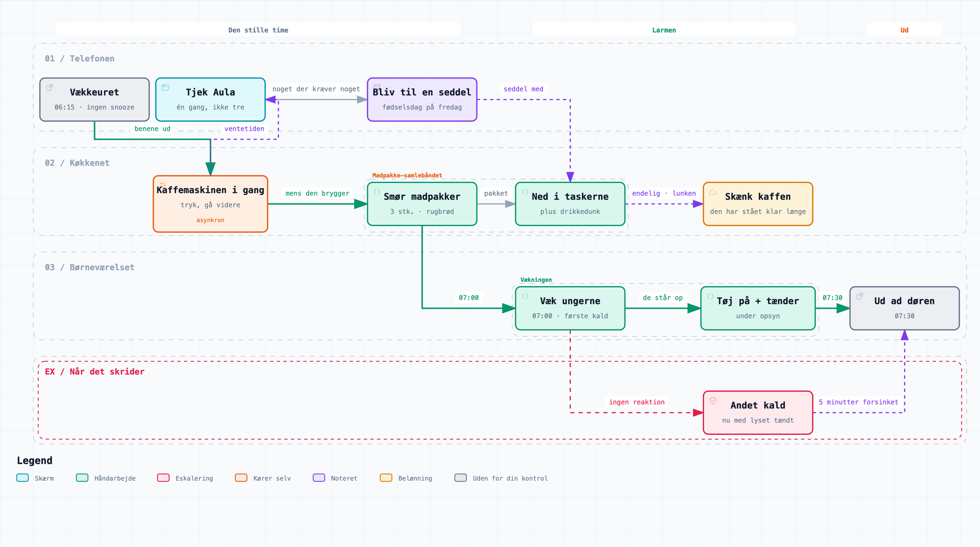This screenshot has width=980, height=547.
Task: Click the 02 / Køkkenet lane title
Action: (77, 163)
